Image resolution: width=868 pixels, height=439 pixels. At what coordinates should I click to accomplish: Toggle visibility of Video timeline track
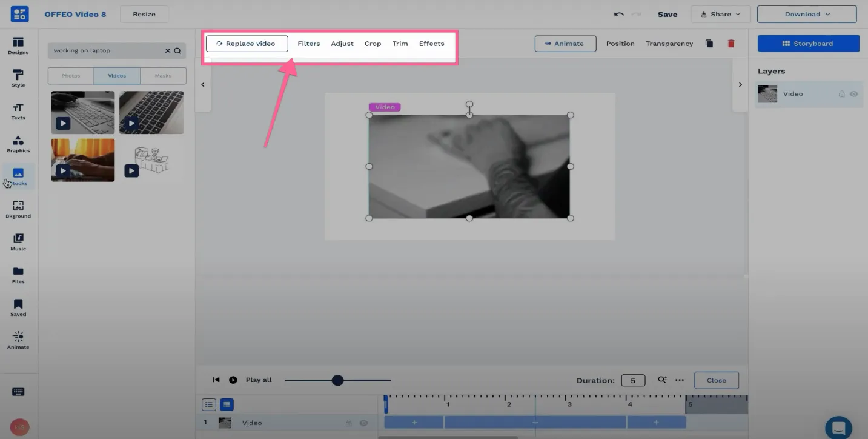click(x=364, y=423)
